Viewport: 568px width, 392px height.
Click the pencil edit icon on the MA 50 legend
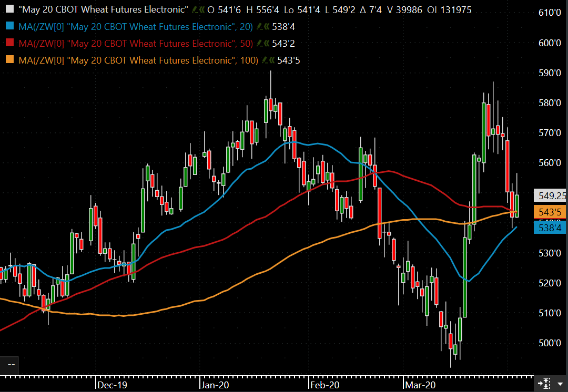pos(260,44)
